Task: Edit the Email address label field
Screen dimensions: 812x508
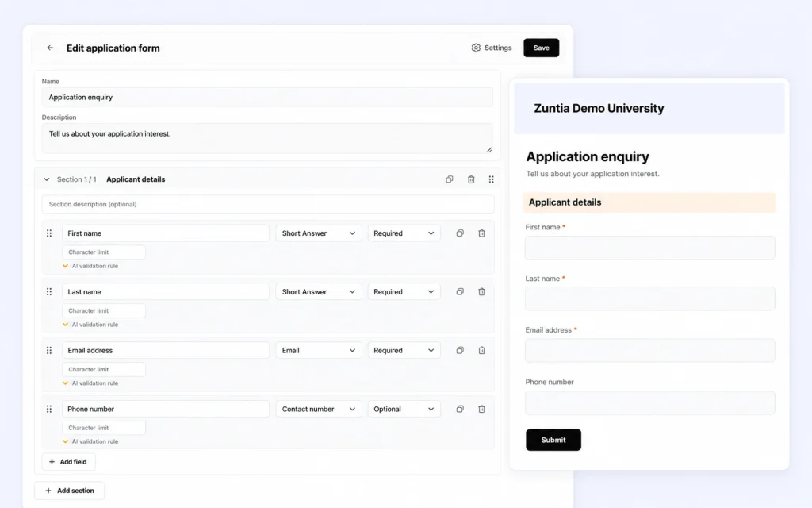Action: tap(166, 350)
